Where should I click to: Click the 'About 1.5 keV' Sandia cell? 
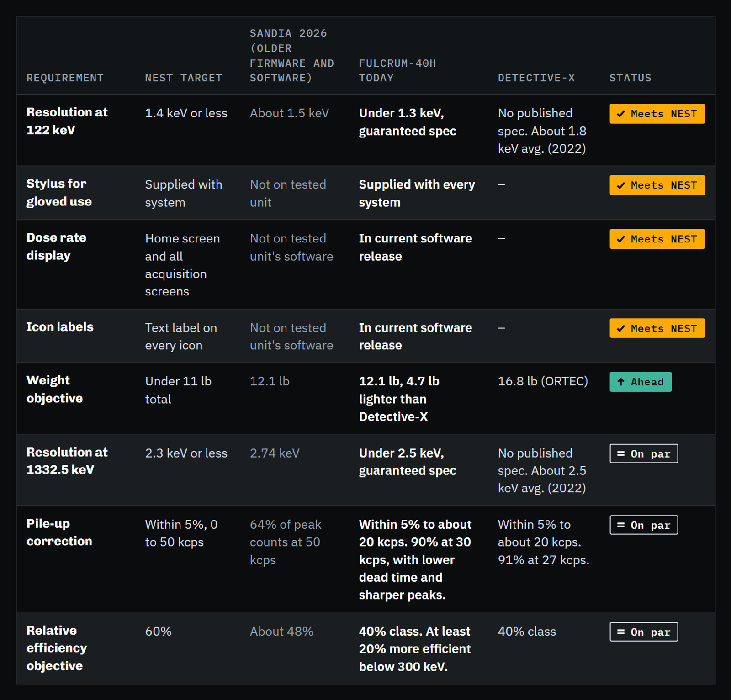tap(289, 113)
